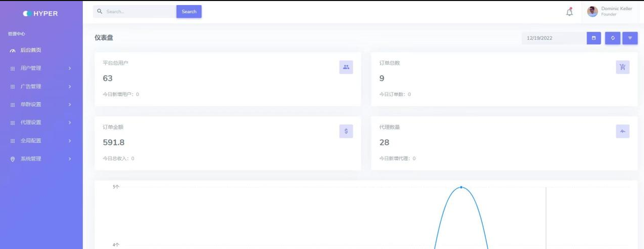This screenshot has height=249, width=644.
Task: Open the 全局配置 menu item
Action: coord(41,141)
